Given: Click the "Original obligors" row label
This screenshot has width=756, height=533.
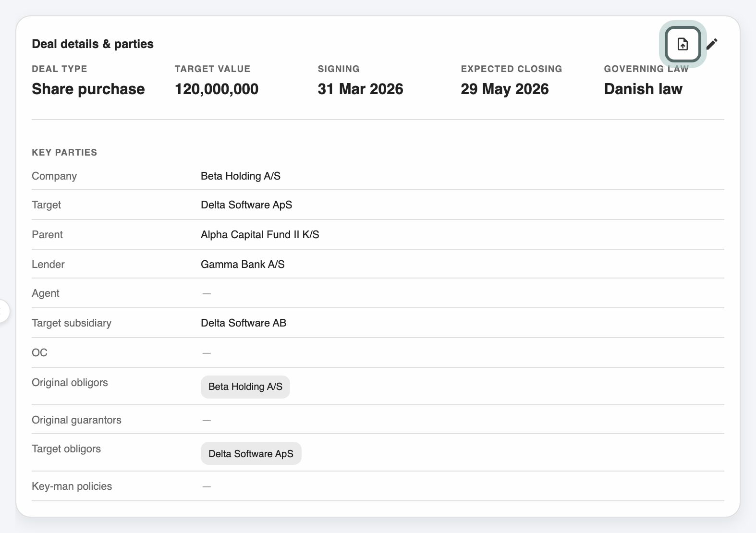Looking at the screenshot, I should pos(70,383).
